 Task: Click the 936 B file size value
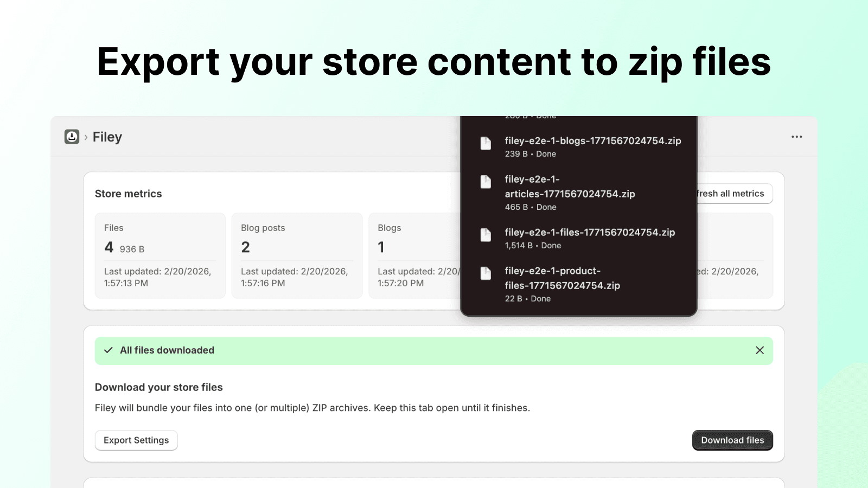coord(132,249)
